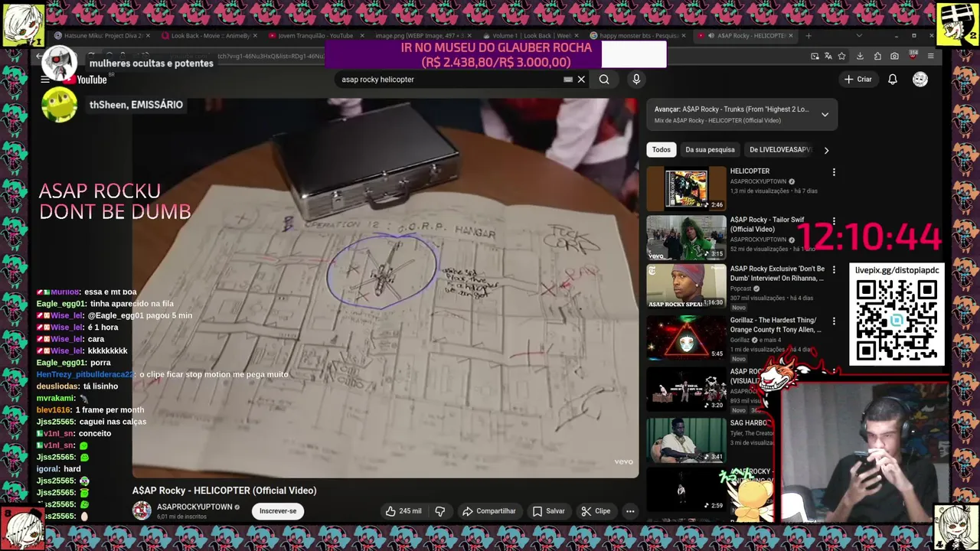Open YouTube notifications bell

[x=893, y=80]
